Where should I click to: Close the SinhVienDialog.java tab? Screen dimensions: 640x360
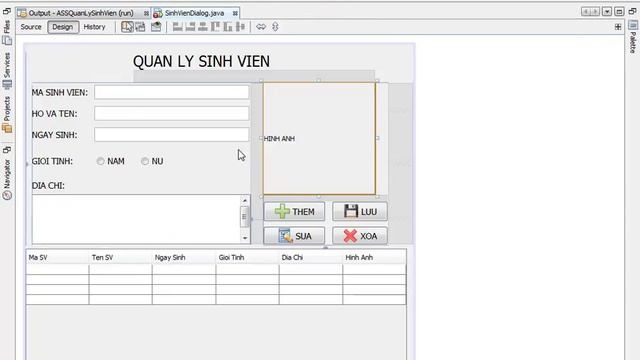[x=235, y=13]
